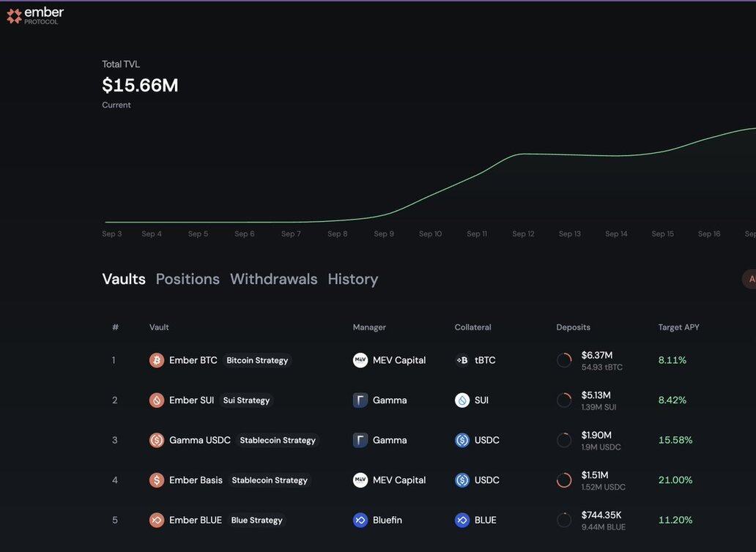Click the Deposits column header
Screen dimensions: 756x552
tap(574, 327)
